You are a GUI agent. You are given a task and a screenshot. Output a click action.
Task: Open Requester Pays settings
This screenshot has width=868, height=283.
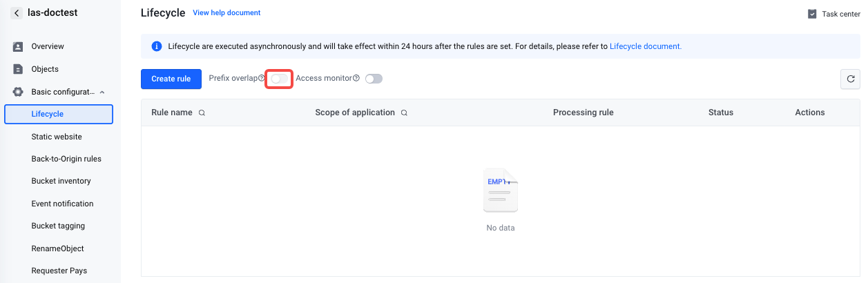[x=59, y=271]
